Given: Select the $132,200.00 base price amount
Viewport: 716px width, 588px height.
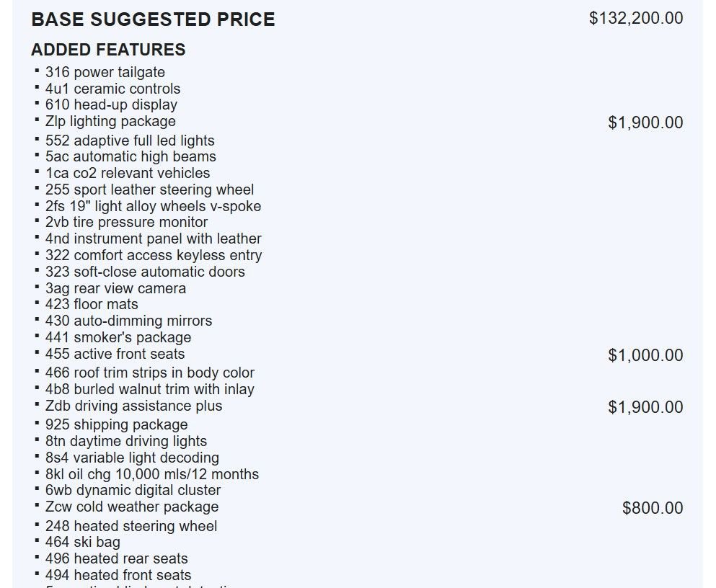Looking at the screenshot, I should tap(636, 18).
